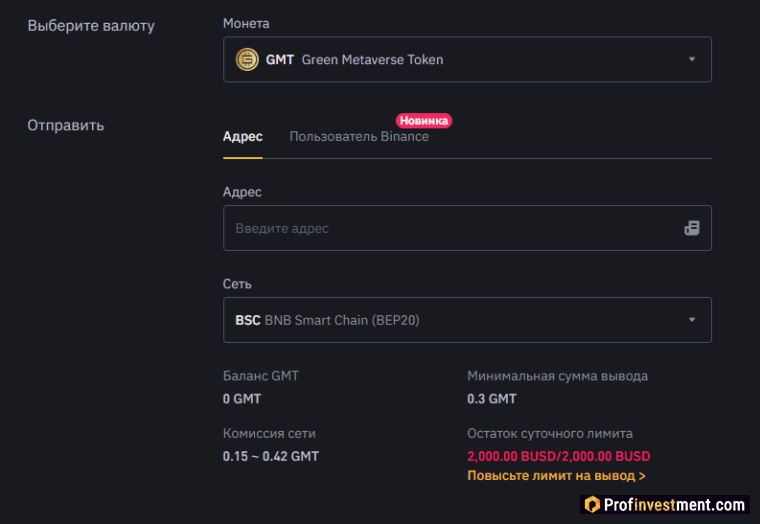Click the Монета field label
This screenshot has height=524, width=760.
pos(246,23)
